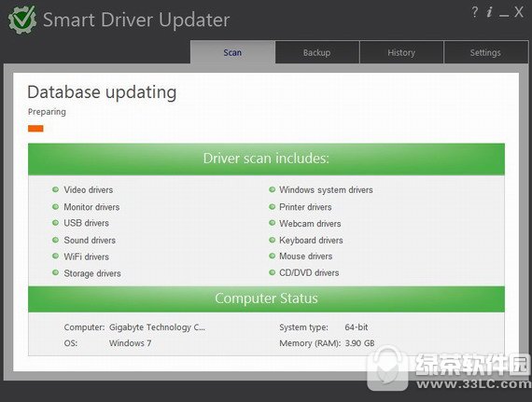Click the green bullet beside Storage drivers
532x402 pixels.
pos(55,272)
